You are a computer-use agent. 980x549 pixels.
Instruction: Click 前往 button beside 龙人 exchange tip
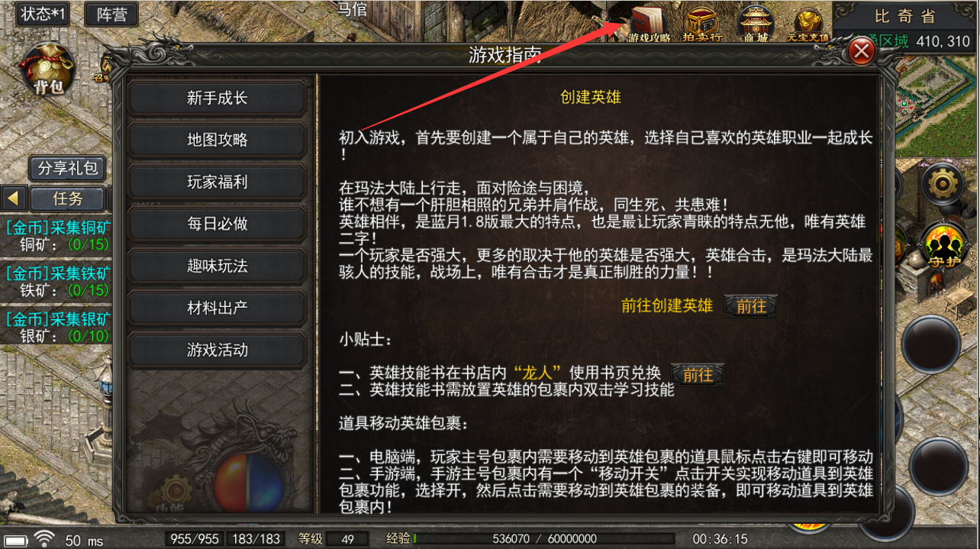tap(698, 374)
